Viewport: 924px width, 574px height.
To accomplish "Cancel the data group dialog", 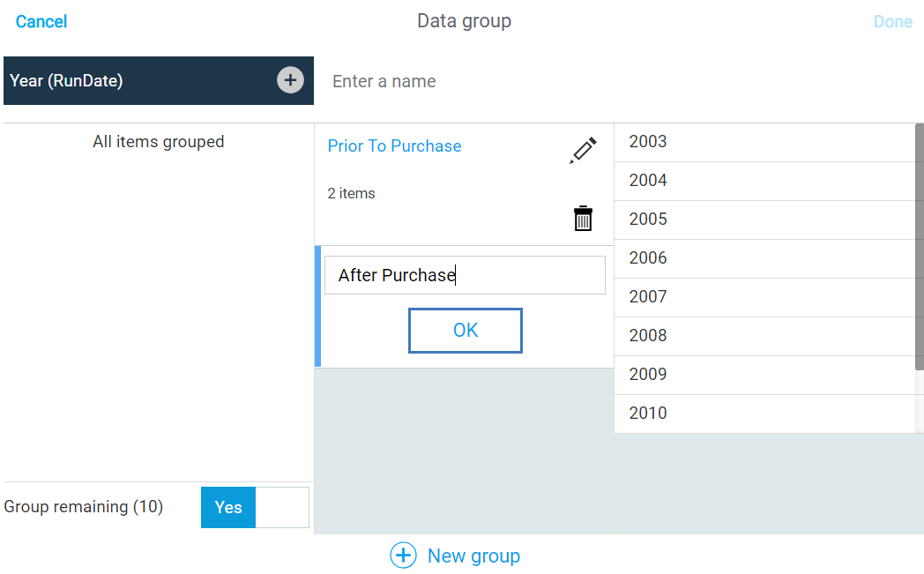I will (41, 22).
